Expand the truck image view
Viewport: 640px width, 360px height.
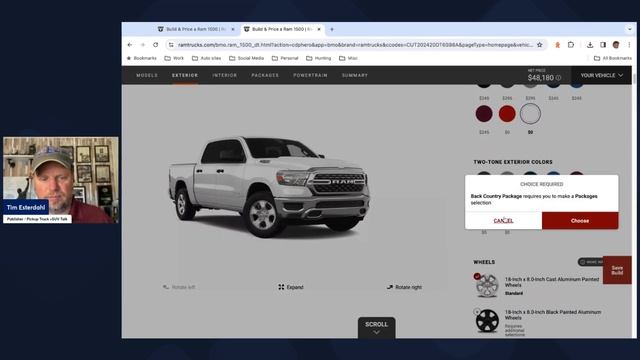pos(291,287)
